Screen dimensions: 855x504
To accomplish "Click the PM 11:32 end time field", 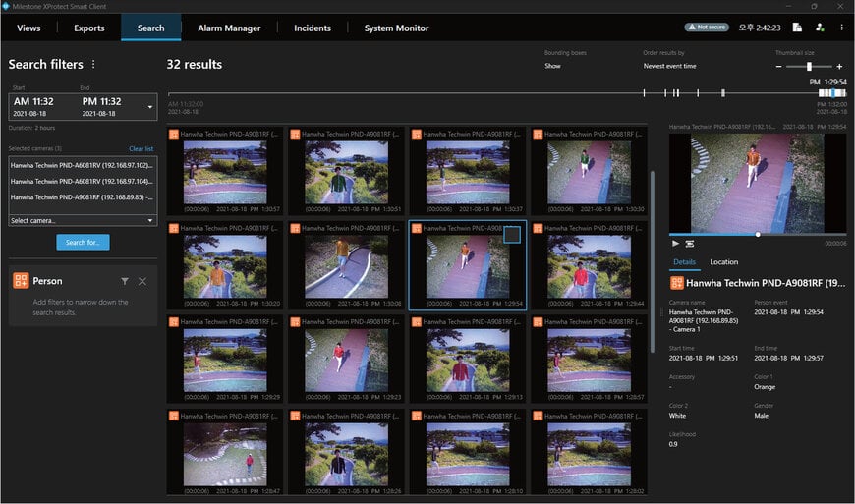I will click(102, 107).
